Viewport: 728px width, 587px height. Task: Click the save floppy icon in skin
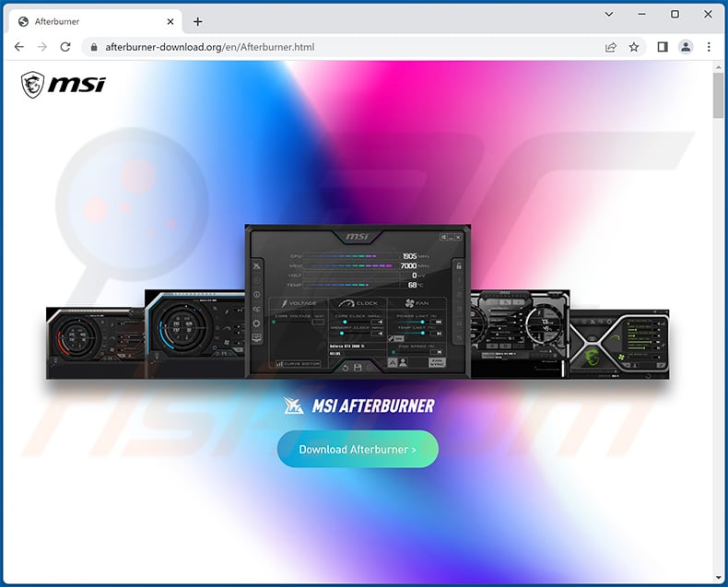coord(358,368)
